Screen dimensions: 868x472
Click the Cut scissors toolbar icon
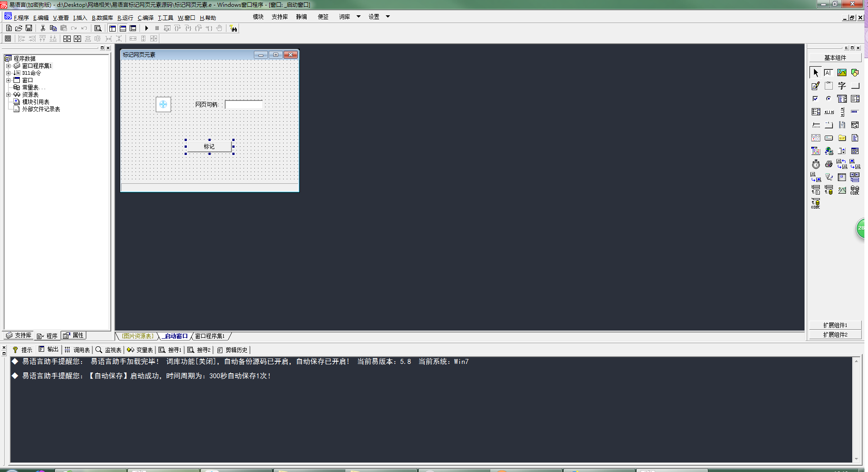[43, 28]
